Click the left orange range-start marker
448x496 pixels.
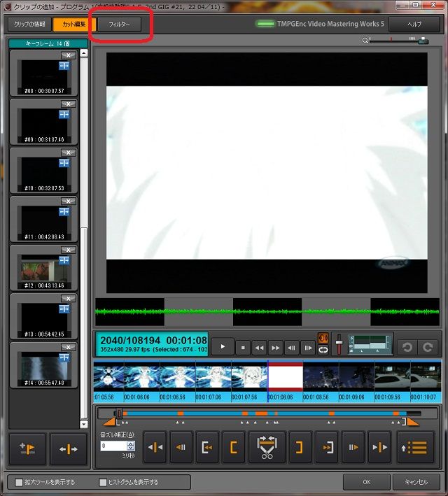[111, 422]
